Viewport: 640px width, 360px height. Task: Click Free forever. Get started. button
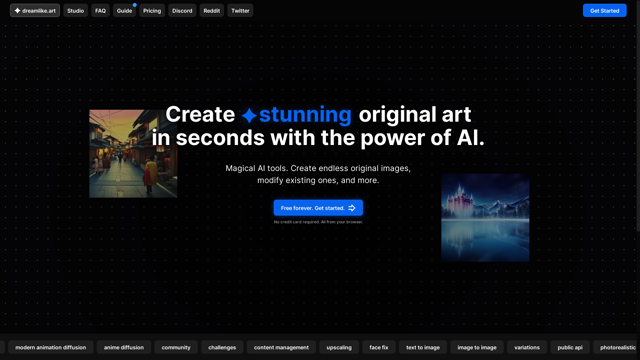pos(318,208)
